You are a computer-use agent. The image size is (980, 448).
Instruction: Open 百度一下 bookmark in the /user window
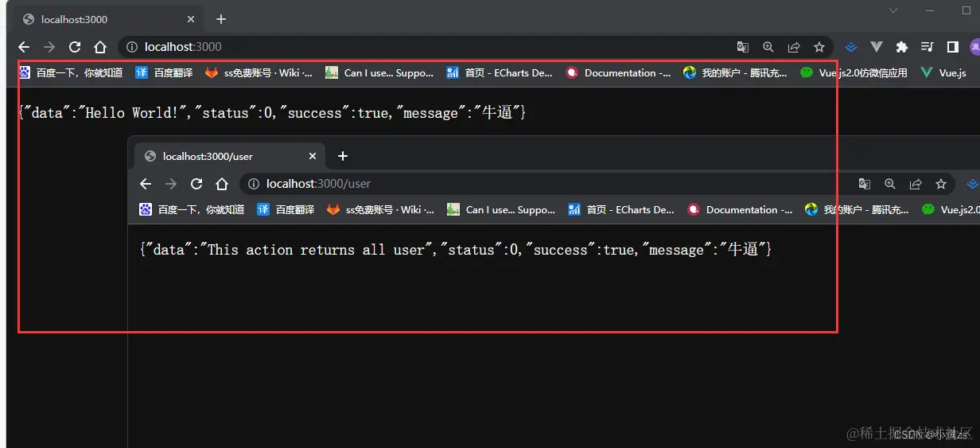pos(192,209)
